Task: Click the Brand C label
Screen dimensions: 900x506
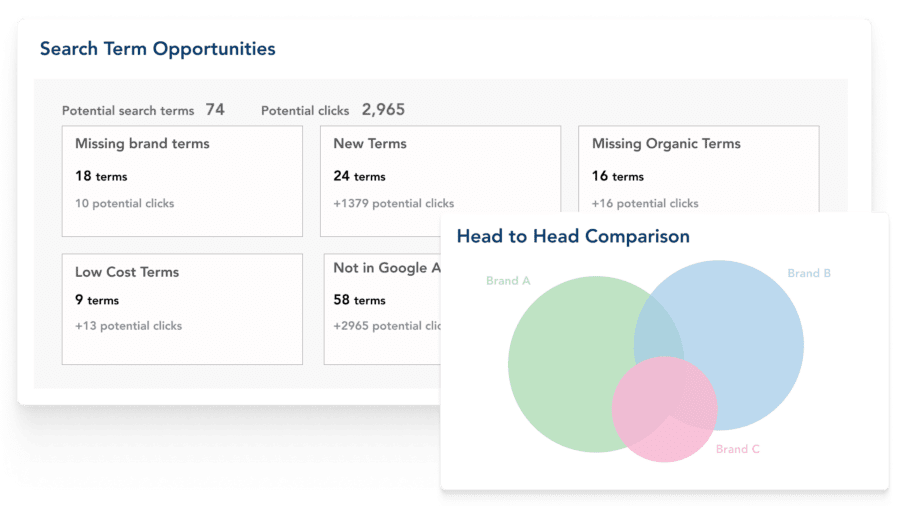Action: coord(738,449)
